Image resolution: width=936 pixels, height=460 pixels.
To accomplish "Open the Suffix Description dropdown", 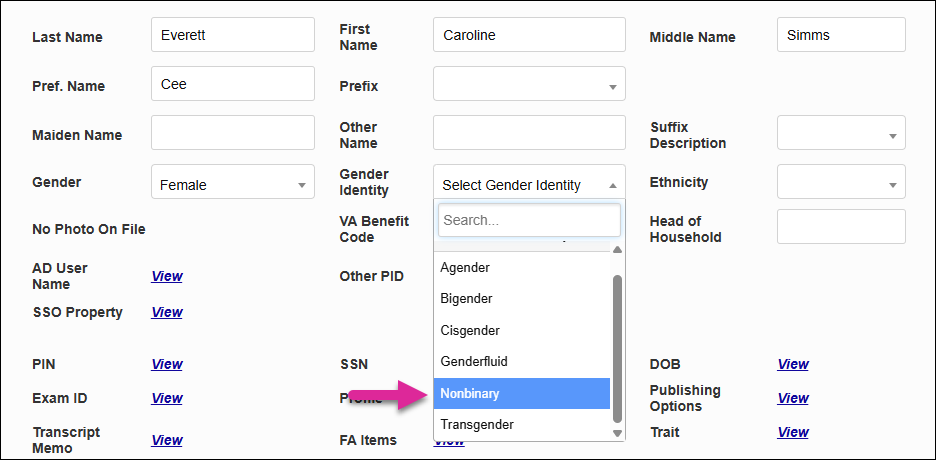I will [x=841, y=132].
